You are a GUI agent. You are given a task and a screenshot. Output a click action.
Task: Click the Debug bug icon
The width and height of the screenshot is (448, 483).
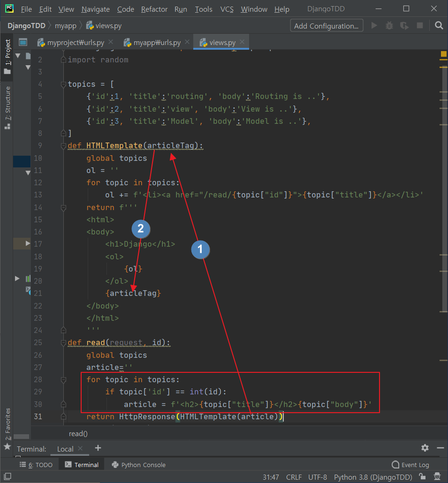pos(389,26)
